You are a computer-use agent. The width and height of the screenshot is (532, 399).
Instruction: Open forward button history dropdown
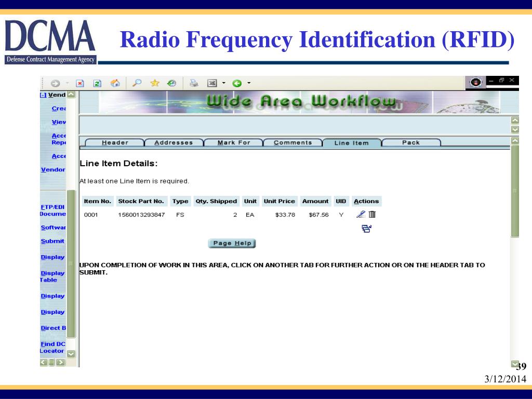[x=67, y=83]
